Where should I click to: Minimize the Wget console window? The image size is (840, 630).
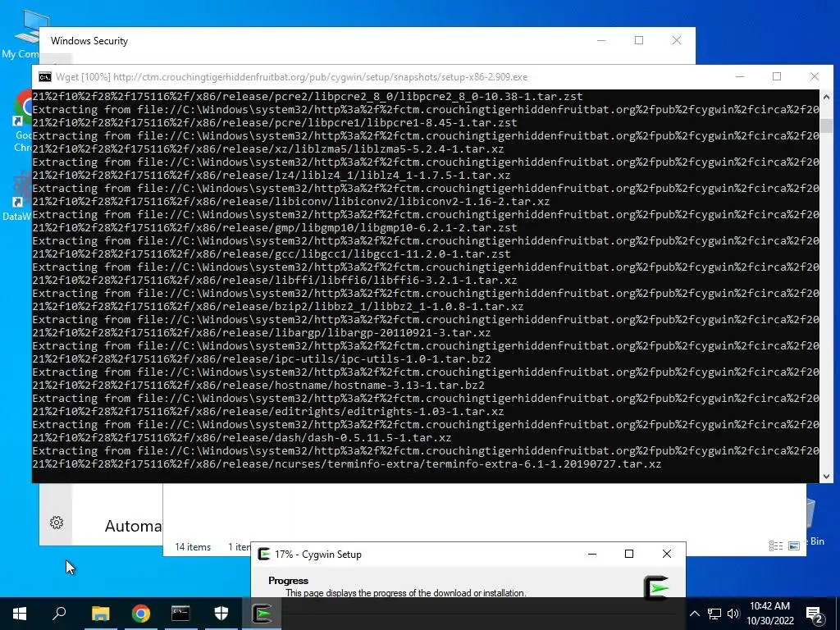point(740,76)
